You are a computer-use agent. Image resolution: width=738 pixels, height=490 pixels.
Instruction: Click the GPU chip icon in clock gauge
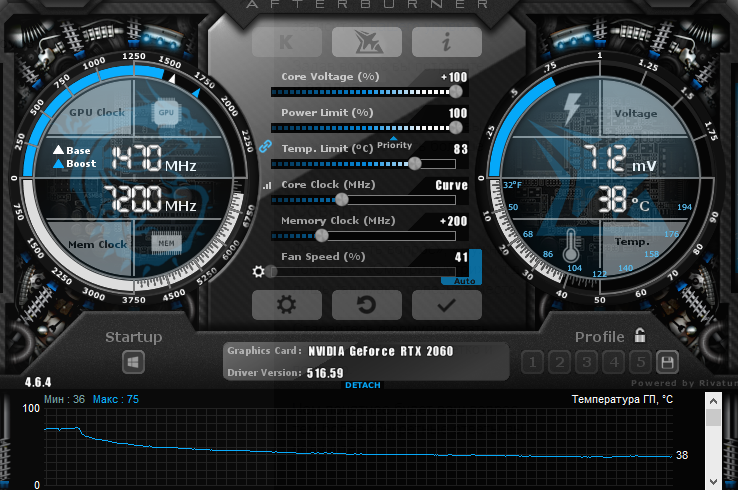[166, 112]
